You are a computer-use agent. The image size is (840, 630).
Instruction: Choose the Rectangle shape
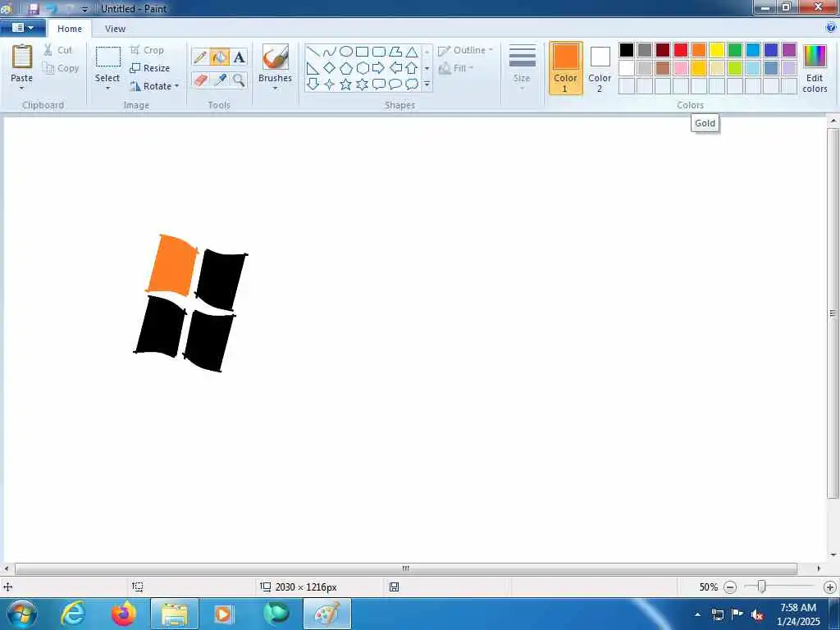[x=362, y=52]
